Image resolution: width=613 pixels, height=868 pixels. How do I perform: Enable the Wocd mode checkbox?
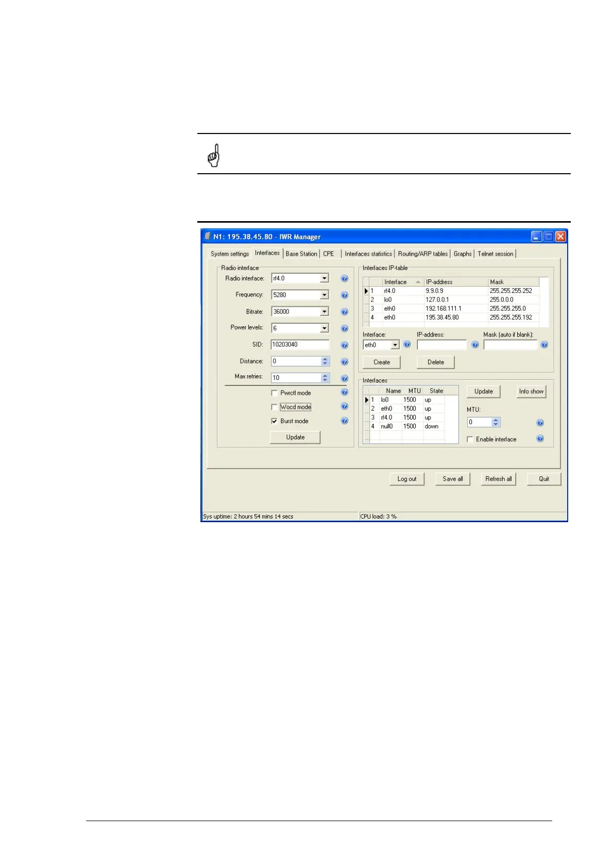[x=274, y=407]
